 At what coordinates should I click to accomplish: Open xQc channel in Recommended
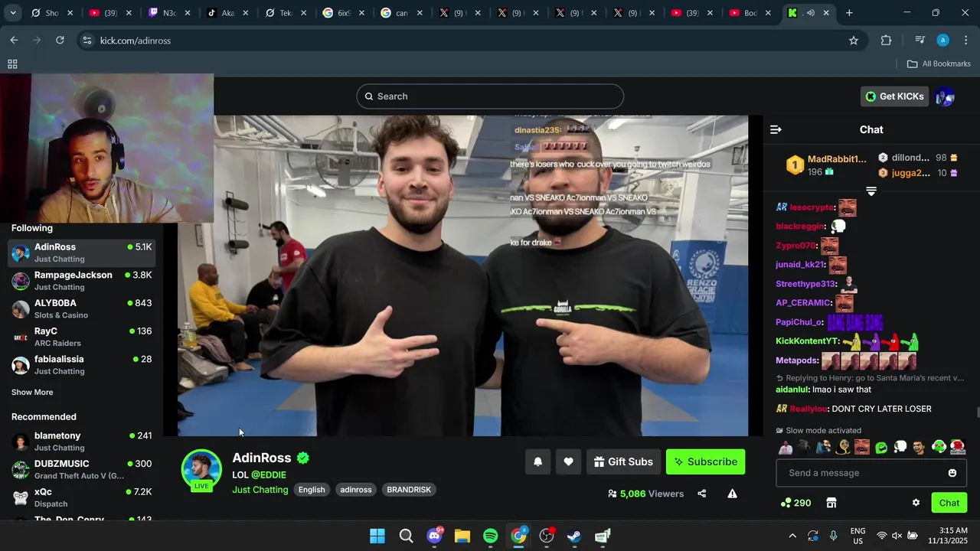tap(81, 497)
